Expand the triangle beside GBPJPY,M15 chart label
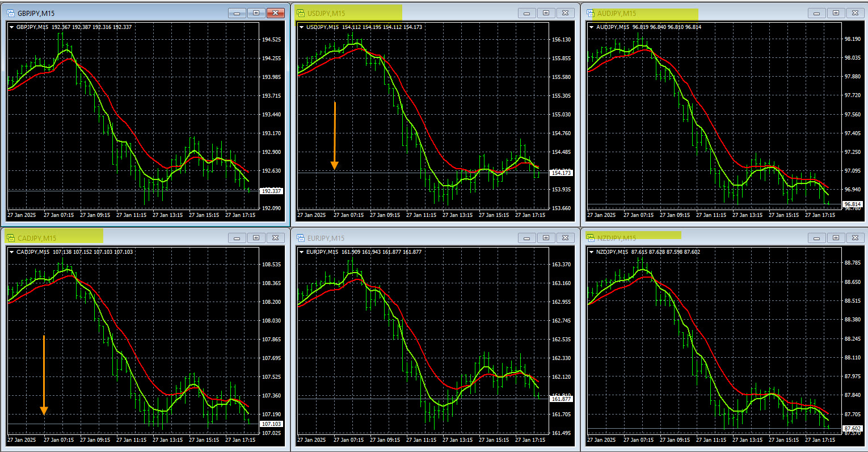The width and height of the screenshot is (868, 452). tap(12, 27)
